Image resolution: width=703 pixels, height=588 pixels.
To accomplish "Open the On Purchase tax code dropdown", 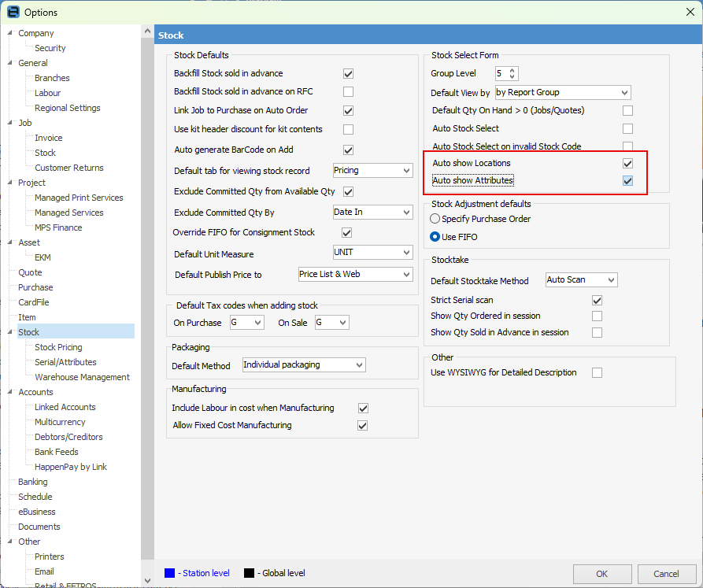I will [x=257, y=322].
